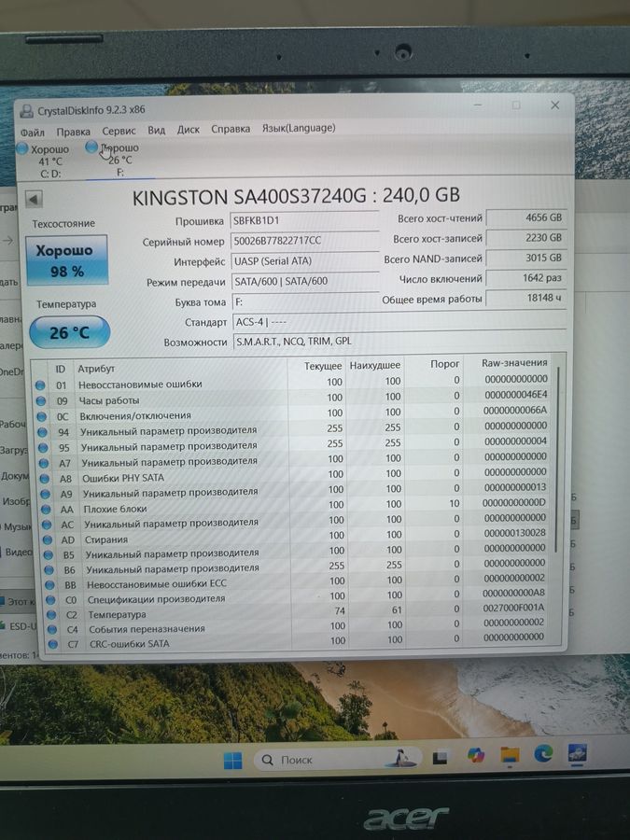Click the 26 °C temperature button
The height and width of the screenshot is (840, 630).
(x=69, y=332)
